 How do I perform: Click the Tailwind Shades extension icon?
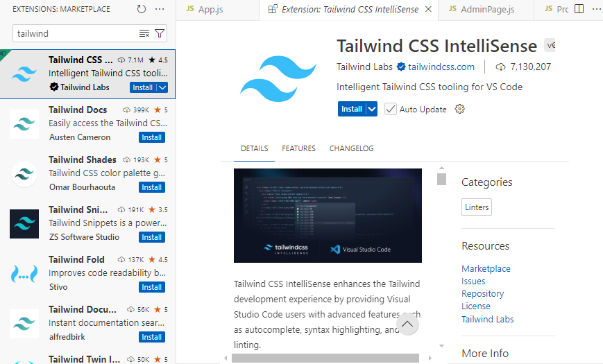point(24,174)
